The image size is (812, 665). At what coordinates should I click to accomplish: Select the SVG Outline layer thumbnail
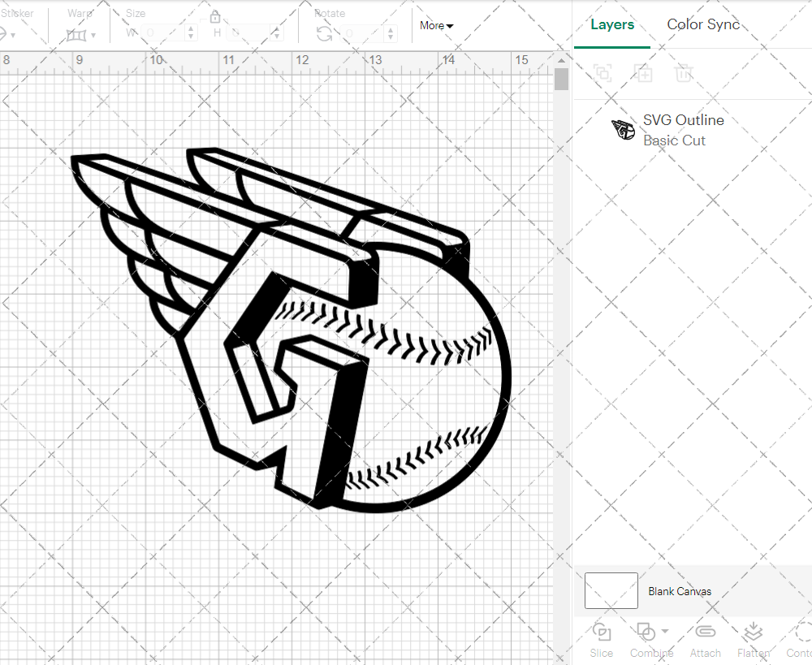pos(622,128)
